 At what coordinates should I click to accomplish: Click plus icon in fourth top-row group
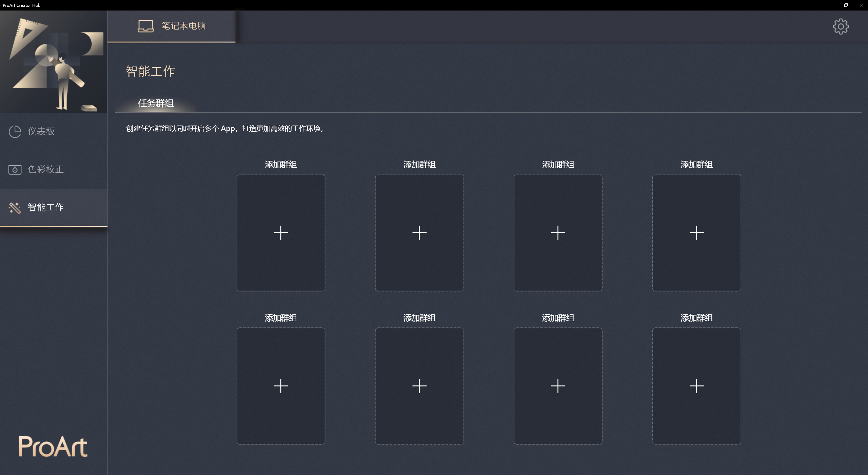(697, 233)
